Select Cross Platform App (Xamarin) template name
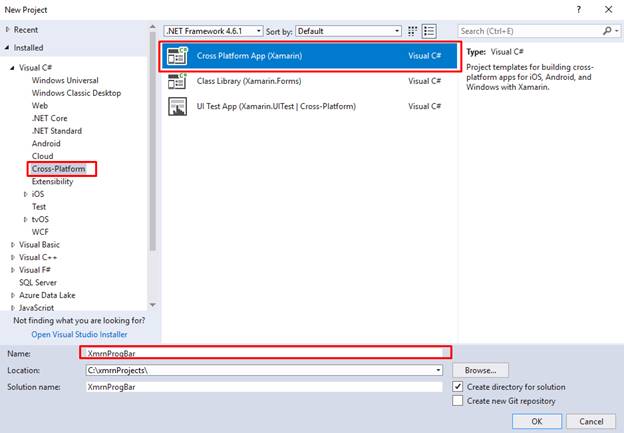 click(x=249, y=56)
